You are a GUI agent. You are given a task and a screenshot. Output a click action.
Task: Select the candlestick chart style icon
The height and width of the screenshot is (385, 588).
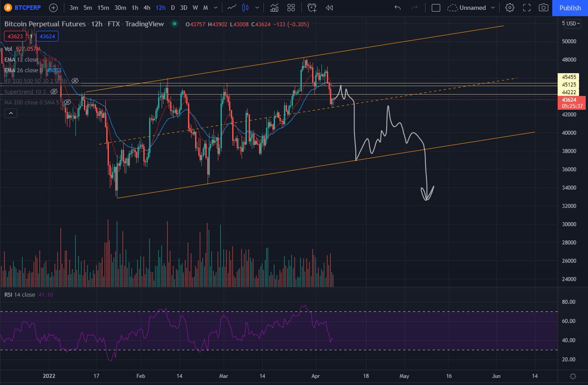[x=246, y=8]
